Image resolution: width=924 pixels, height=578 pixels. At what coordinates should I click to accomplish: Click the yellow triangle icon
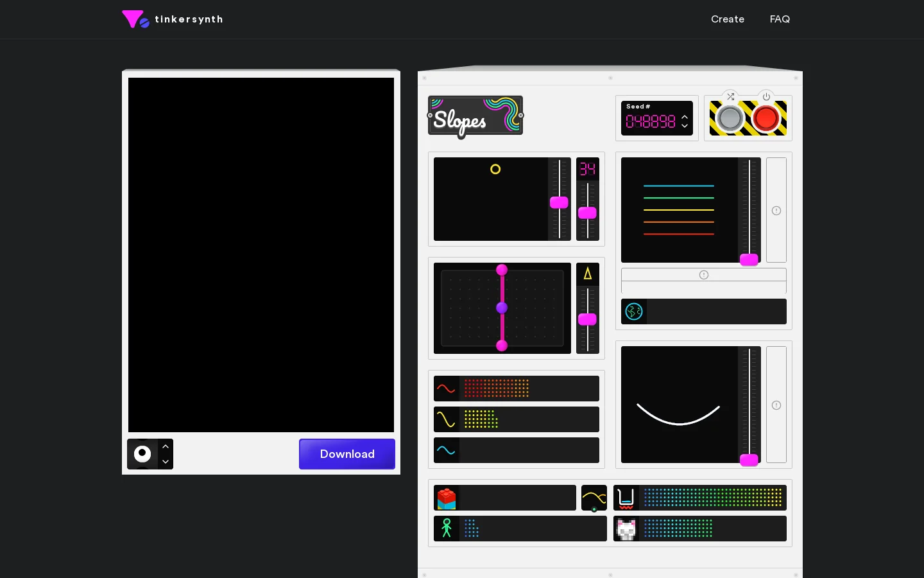(588, 274)
